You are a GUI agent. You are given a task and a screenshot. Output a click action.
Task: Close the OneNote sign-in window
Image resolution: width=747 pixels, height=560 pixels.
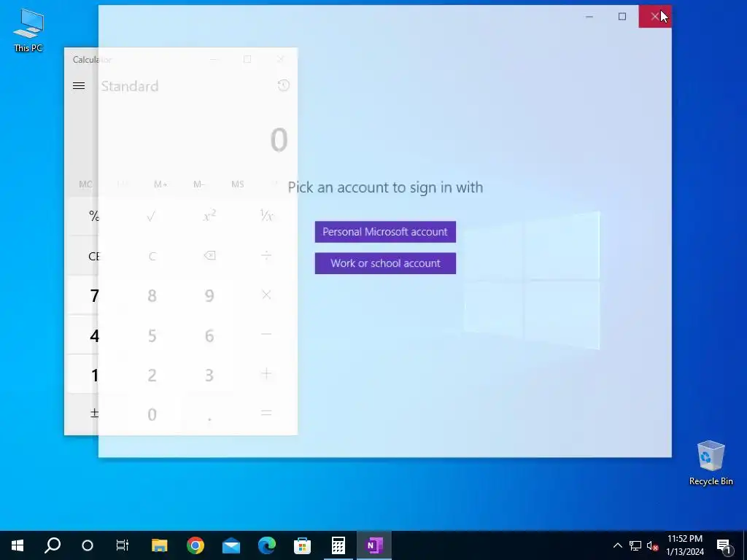655,16
